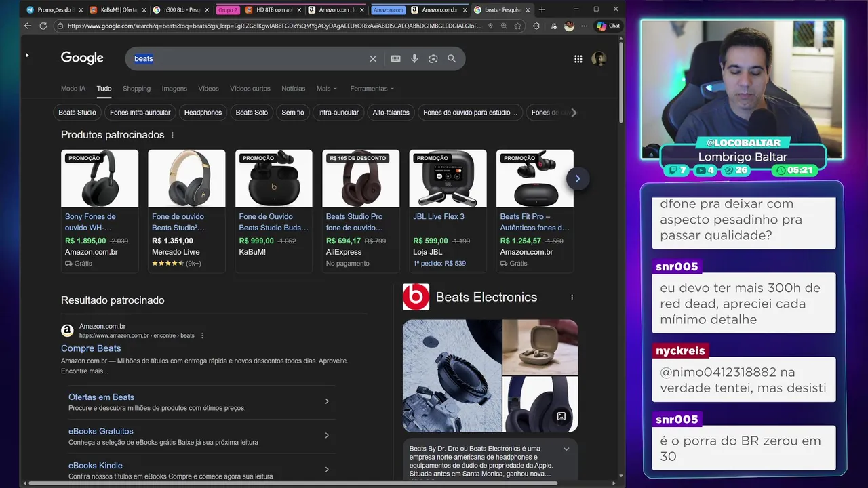Open the Ferramentas dropdown
Viewport: 868px width, 488px height.
tap(372, 89)
